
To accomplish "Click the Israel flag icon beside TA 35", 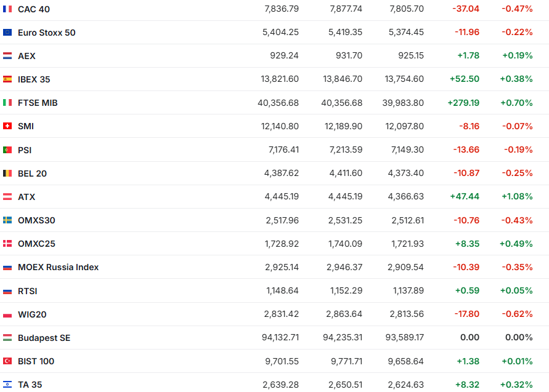I will [7, 385].
